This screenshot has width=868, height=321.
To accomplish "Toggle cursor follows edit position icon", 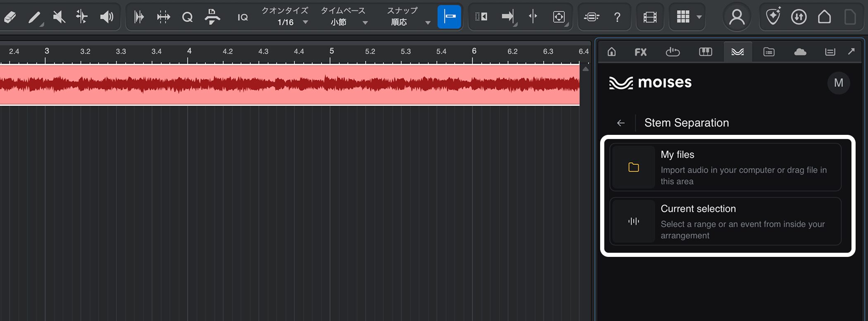I will 533,17.
